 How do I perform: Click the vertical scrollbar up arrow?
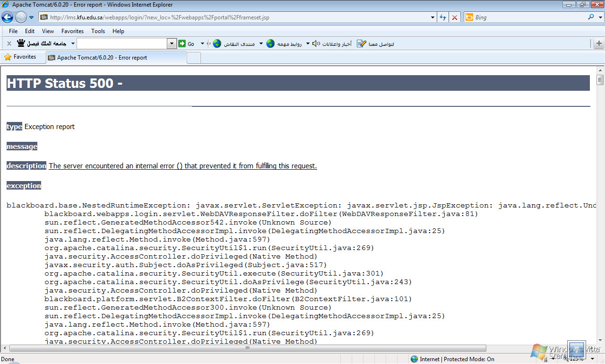pyautogui.click(x=600, y=69)
